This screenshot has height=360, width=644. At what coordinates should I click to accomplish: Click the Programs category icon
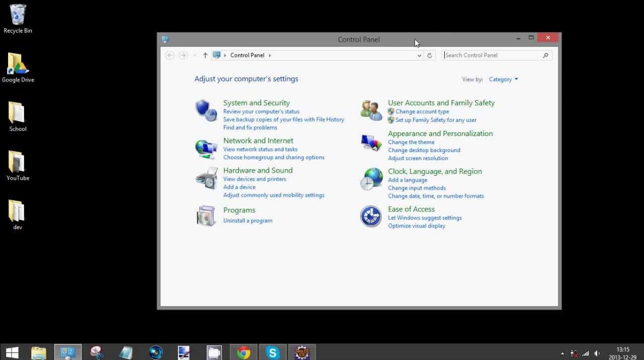[x=206, y=215]
